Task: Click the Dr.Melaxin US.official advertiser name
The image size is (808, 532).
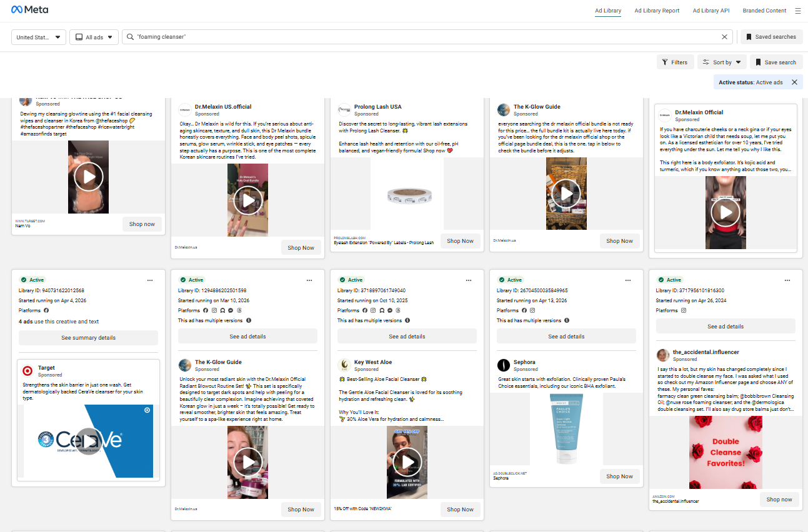Action: pos(223,107)
